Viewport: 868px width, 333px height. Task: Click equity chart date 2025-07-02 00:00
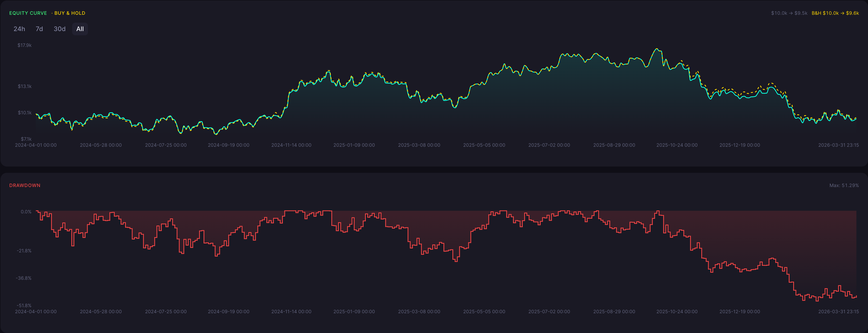pos(549,145)
